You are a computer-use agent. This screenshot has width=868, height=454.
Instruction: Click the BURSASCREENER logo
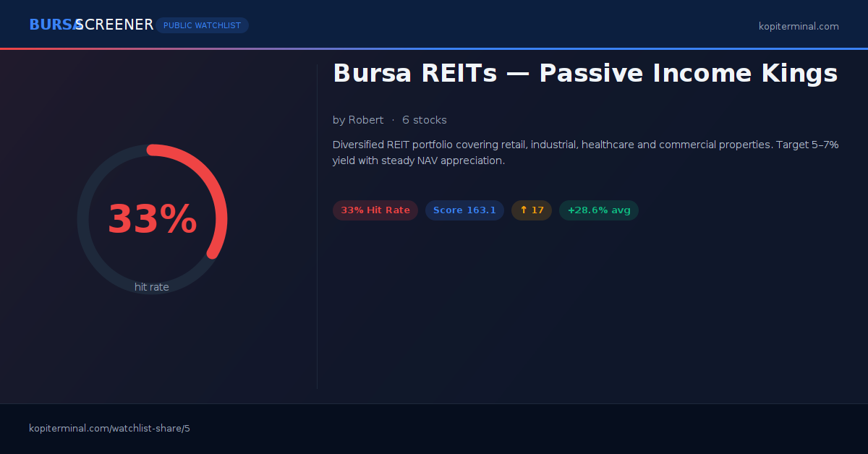coord(91,25)
